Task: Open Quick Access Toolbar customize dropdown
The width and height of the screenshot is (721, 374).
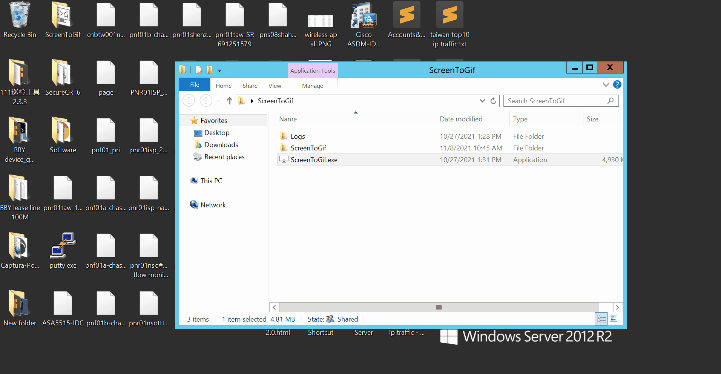Action: [x=219, y=70]
